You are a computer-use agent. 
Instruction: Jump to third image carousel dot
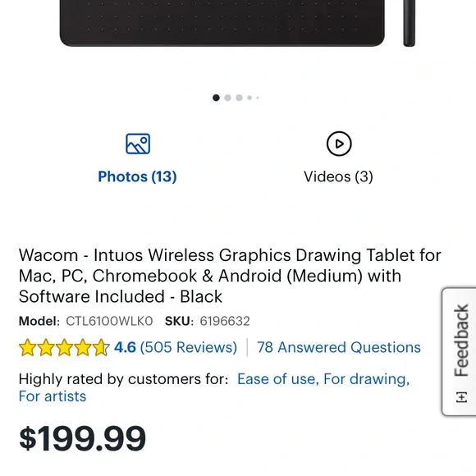pyautogui.click(x=239, y=98)
